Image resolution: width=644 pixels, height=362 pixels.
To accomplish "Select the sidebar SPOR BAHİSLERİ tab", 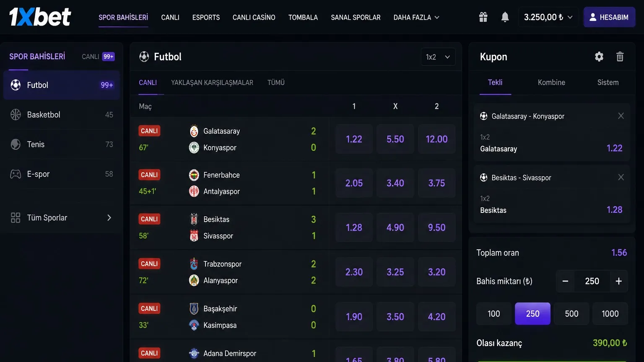I will pyautogui.click(x=37, y=57).
